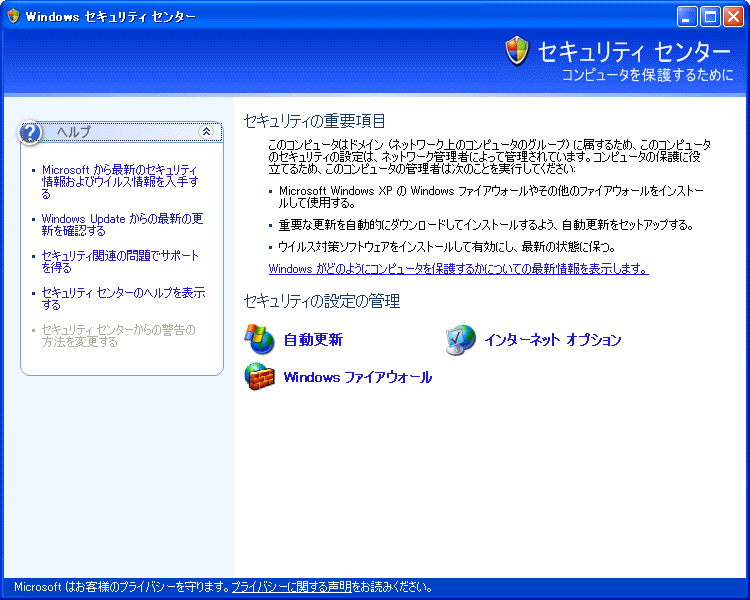Open the Windows ファイアウォール settings link
The width and height of the screenshot is (750, 600).
pyautogui.click(x=358, y=377)
